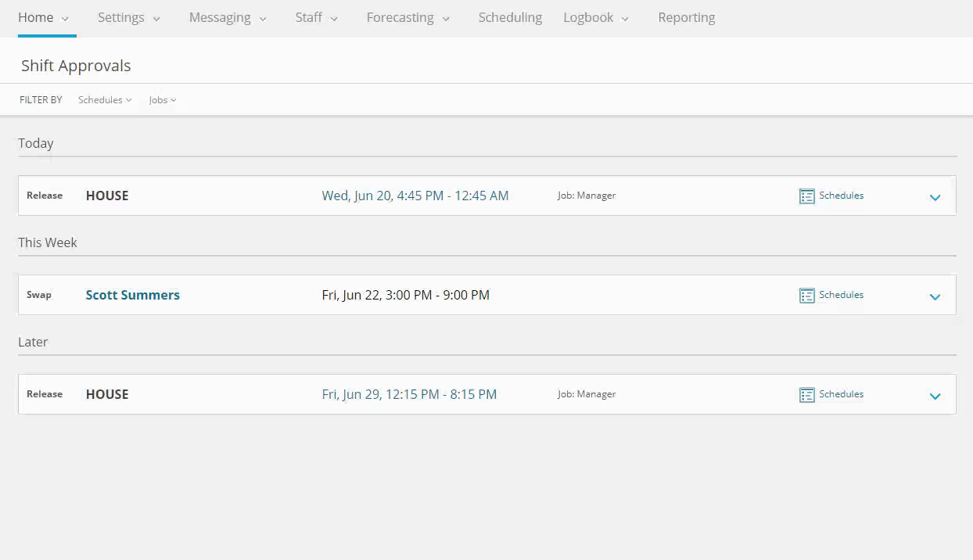Click Job: Manager in the Wed, Jun 20 row
This screenshot has width=973, height=560.
point(587,196)
